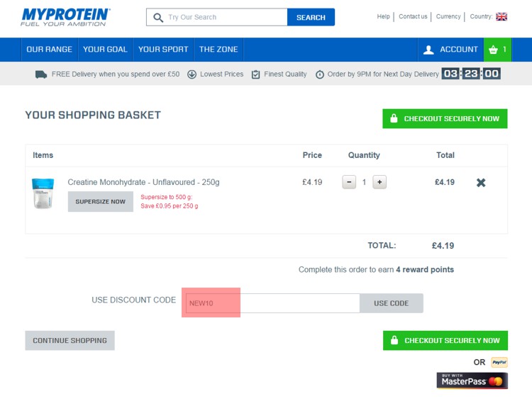
Task: Open the Help link
Action: coord(383,16)
